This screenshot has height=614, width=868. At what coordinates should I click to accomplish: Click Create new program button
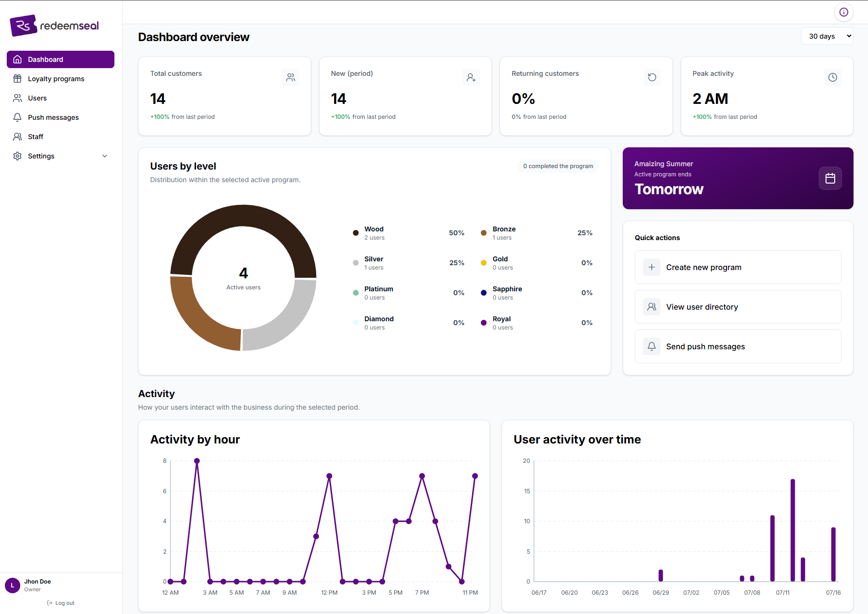coord(738,267)
